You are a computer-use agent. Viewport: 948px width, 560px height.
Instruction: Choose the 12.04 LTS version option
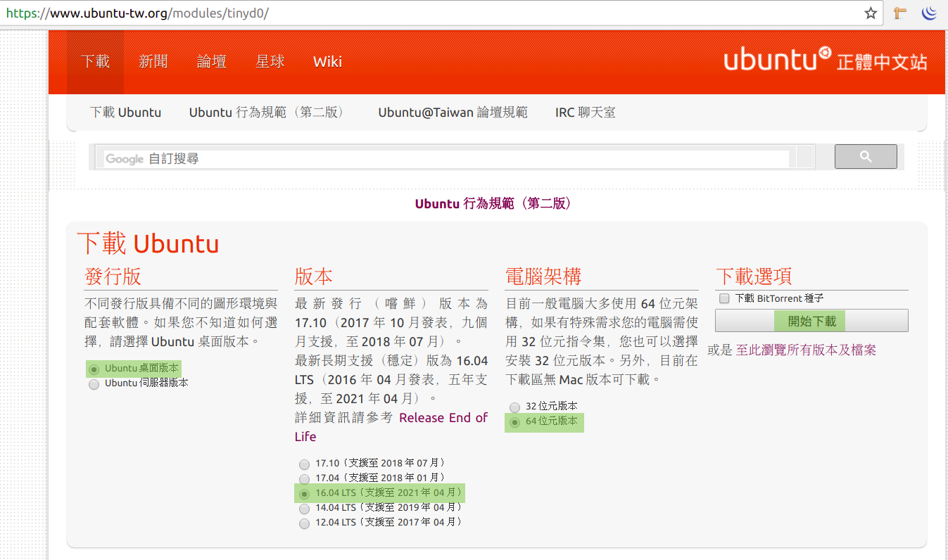pos(304,523)
